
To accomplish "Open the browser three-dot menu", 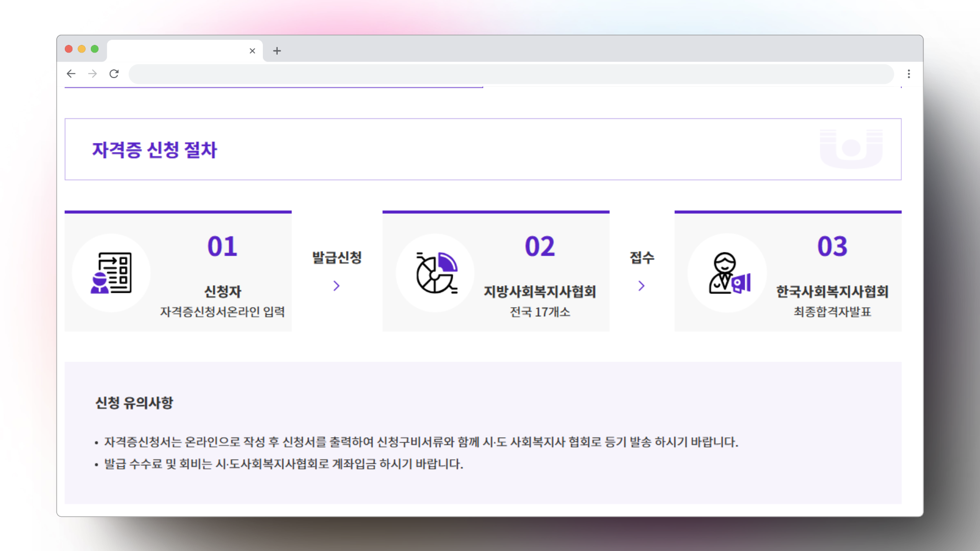I will click(909, 74).
